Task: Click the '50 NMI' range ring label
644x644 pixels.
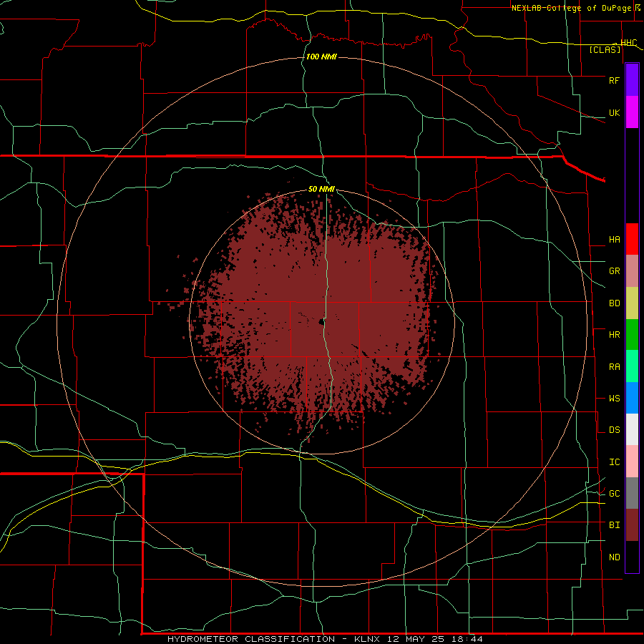Action: pos(321,189)
